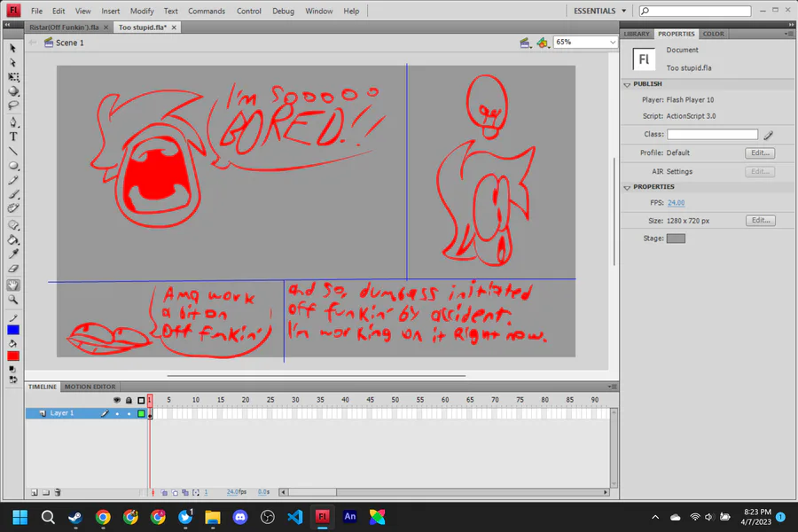Open the Edit Symbols dropdown
The width and height of the screenshot is (798, 532).
(543, 43)
